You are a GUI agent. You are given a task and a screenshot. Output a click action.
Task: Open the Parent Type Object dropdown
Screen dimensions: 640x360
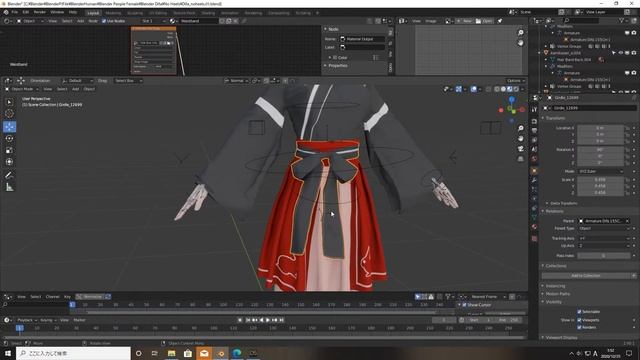pos(603,229)
